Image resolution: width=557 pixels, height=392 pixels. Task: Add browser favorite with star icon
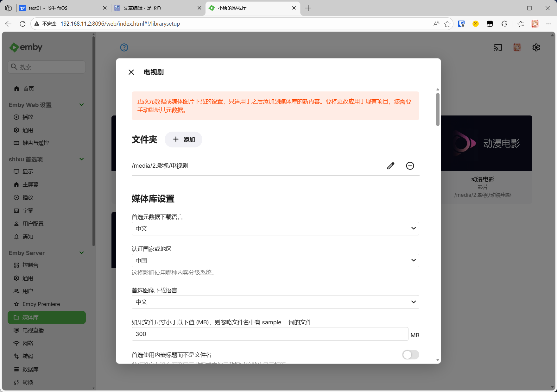(447, 24)
